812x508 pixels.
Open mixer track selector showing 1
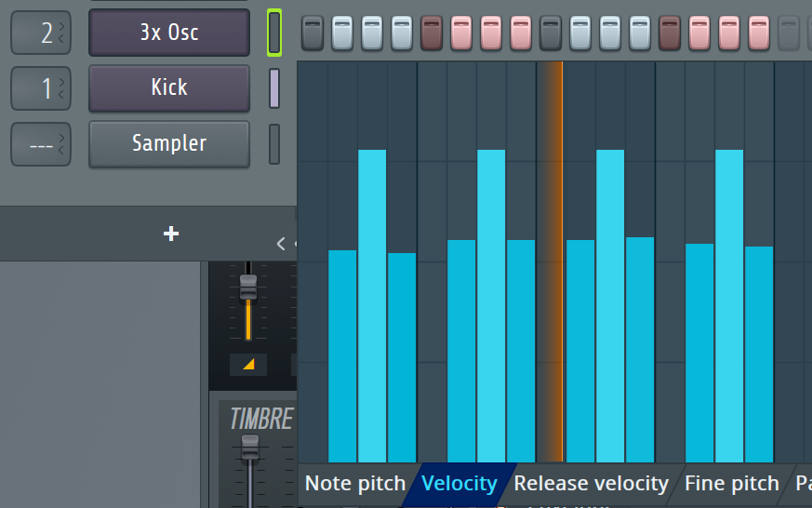(41, 88)
